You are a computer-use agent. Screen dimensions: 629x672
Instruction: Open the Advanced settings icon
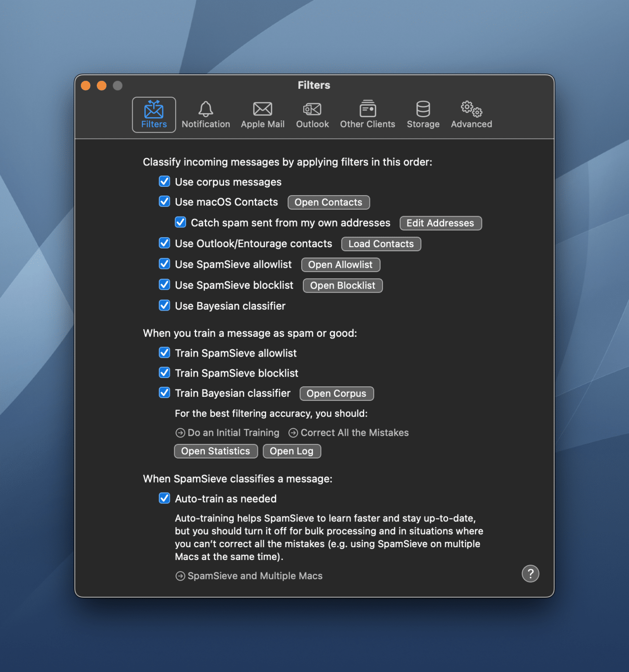tap(471, 114)
